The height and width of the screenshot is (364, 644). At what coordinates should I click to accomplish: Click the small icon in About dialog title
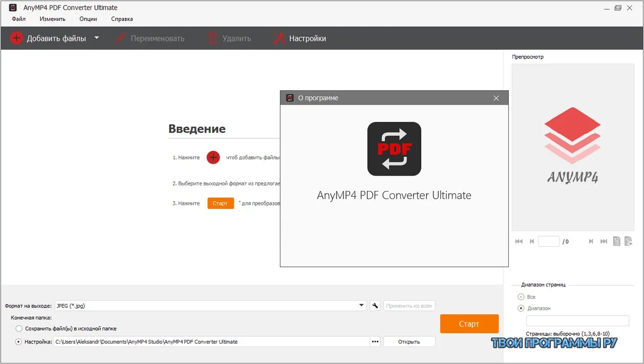290,98
